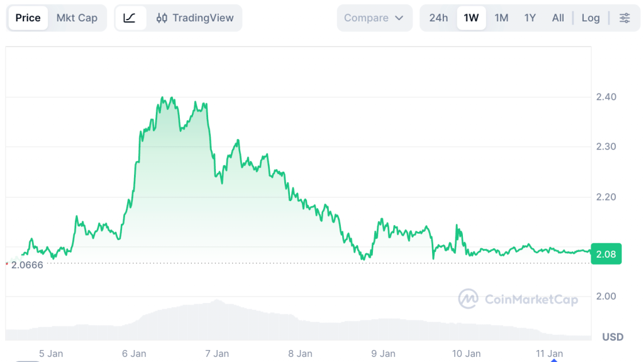The height and width of the screenshot is (362, 644).
Task: Click the 2.0666 opening price label
Action: (x=27, y=265)
